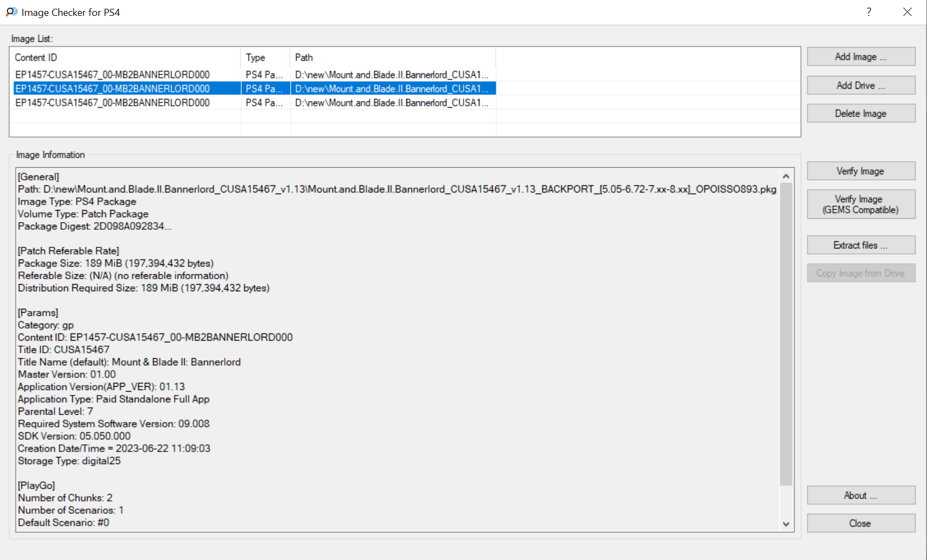The image size is (927, 560).
Task: Click the Verify Image button
Action: coord(861,171)
